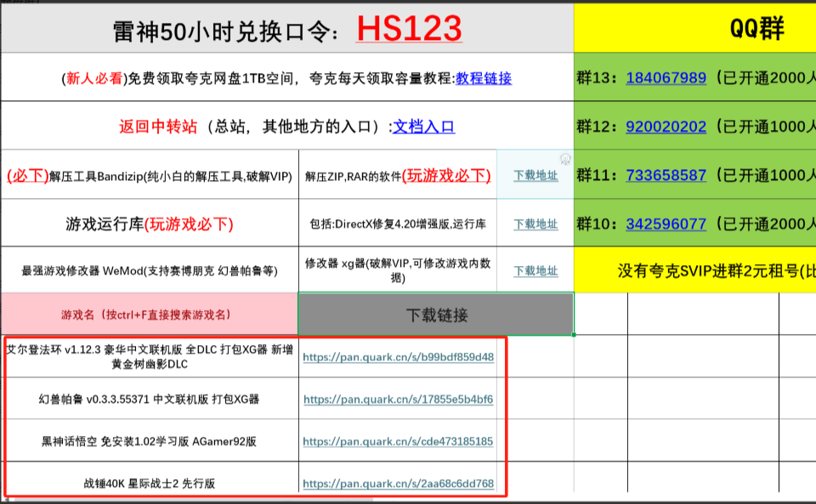Select the 幻兽帕鲁 v0.3.3.55371 game name cell
Screen dimensions: 816x504
point(150,399)
